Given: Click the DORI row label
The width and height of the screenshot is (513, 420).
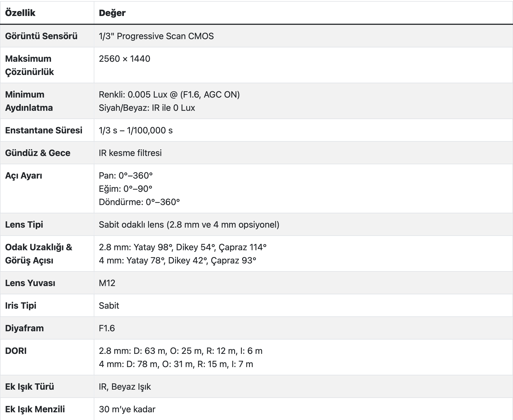Looking at the screenshot, I should pos(16,351).
